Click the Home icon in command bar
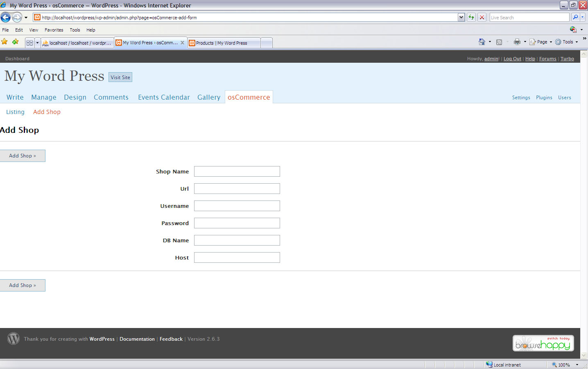Image resolution: width=588 pixels, height=369 pixels. (x=482, y=42)
